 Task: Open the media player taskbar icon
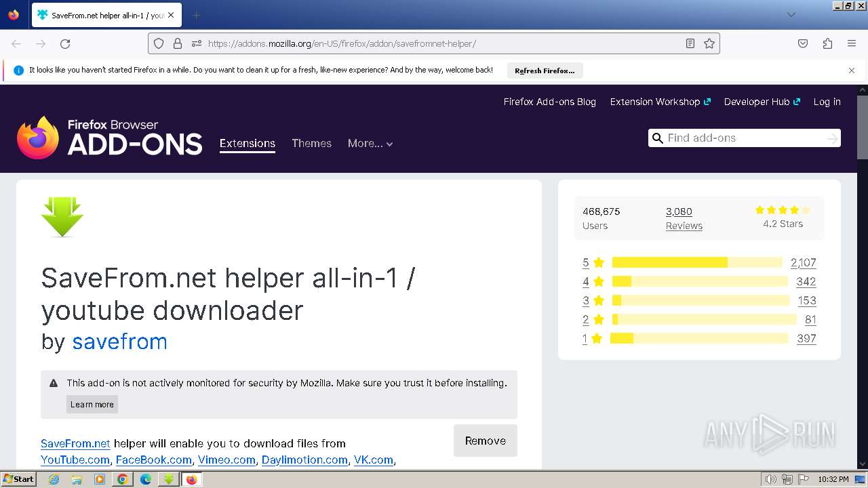100,479
